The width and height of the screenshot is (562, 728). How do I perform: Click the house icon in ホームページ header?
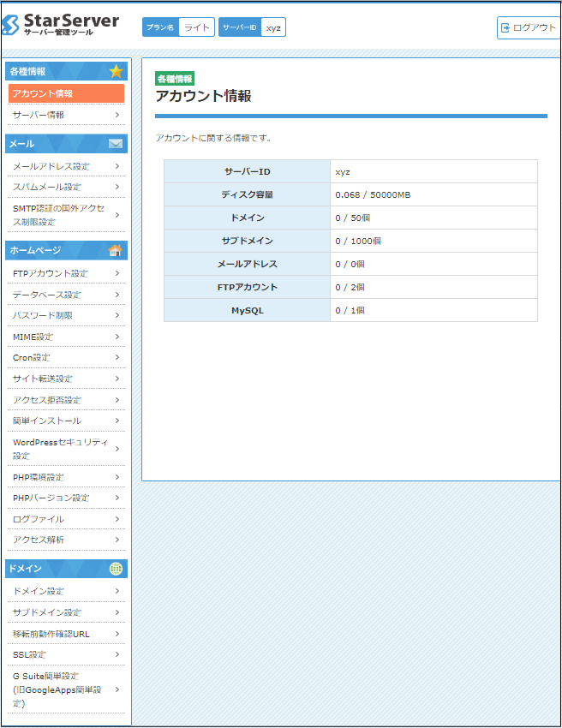point(115,250)
